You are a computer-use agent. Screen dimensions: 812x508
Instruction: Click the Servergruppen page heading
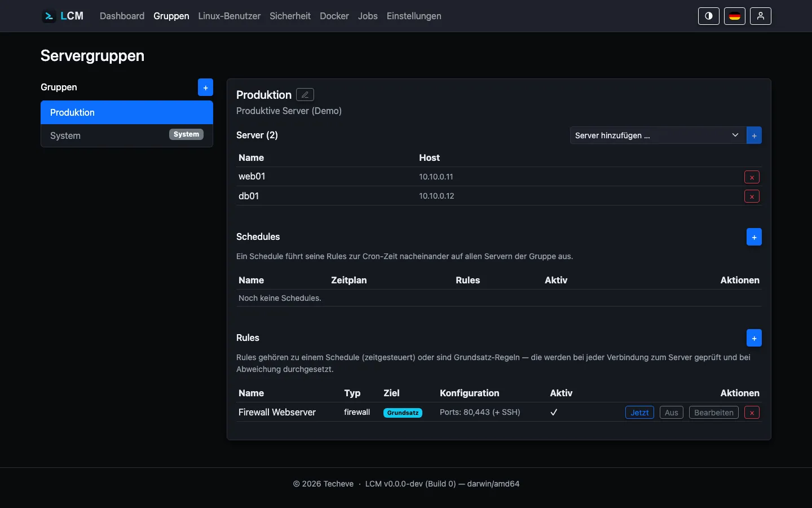click(x=92, y=55)
